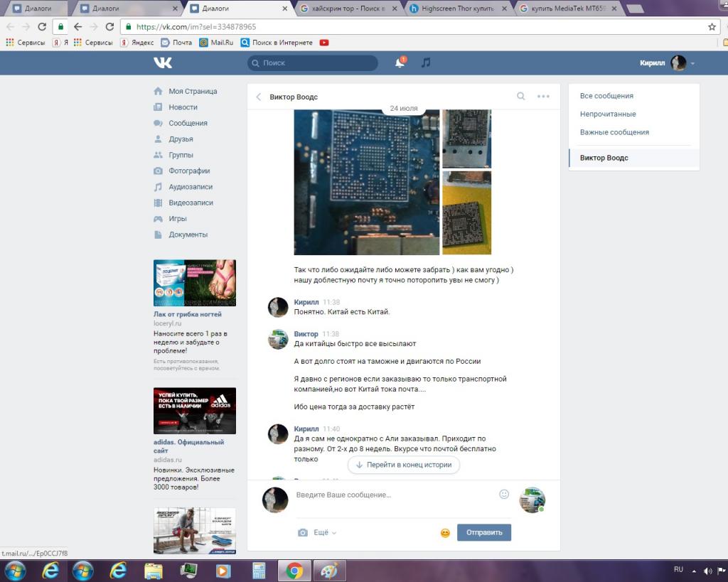Click the VK logo in the header

(x=163, y=63)
